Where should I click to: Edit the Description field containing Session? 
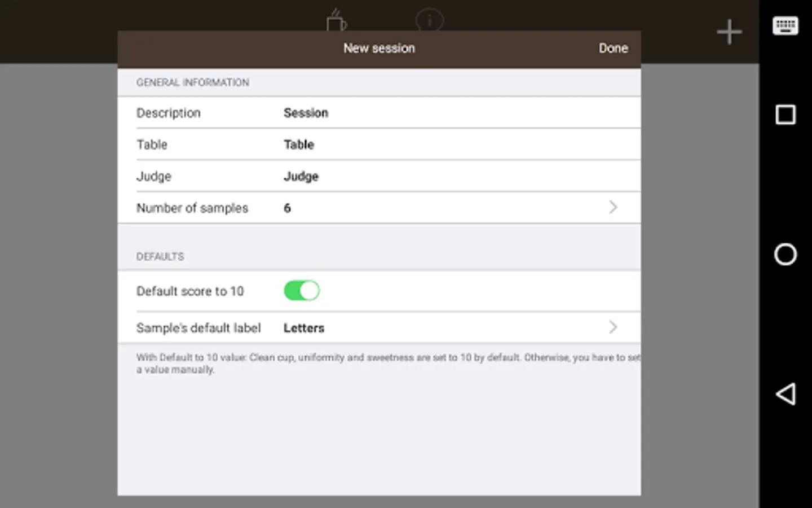pyautogui.click(x=306, y=113)
